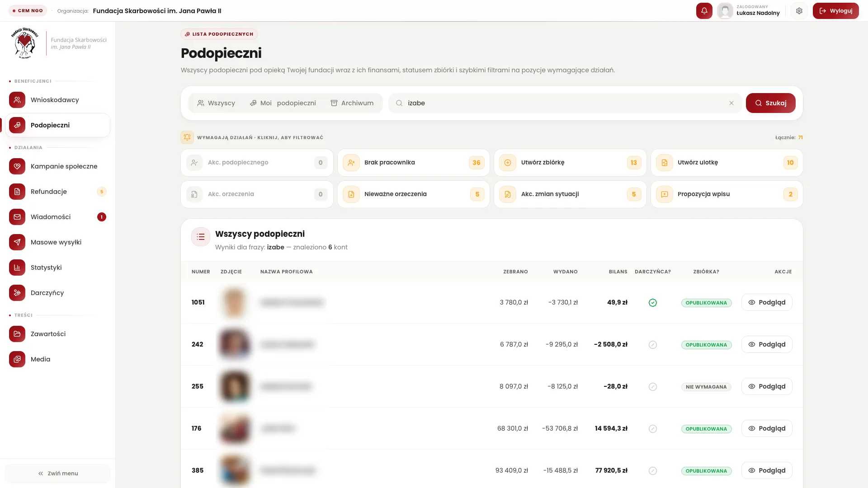This screenshot has width=868, height=488.
Task: Click the Statystyki chart icon
Action: click(x=17, y=267)
